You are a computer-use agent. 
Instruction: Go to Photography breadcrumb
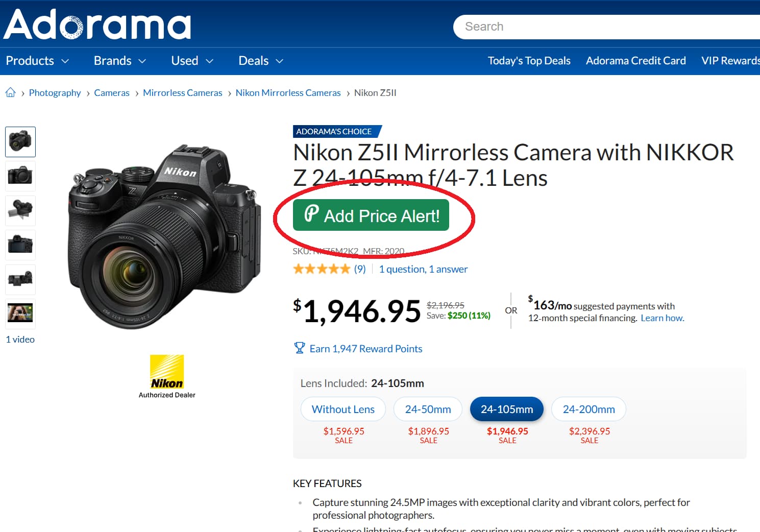(55, 92)
